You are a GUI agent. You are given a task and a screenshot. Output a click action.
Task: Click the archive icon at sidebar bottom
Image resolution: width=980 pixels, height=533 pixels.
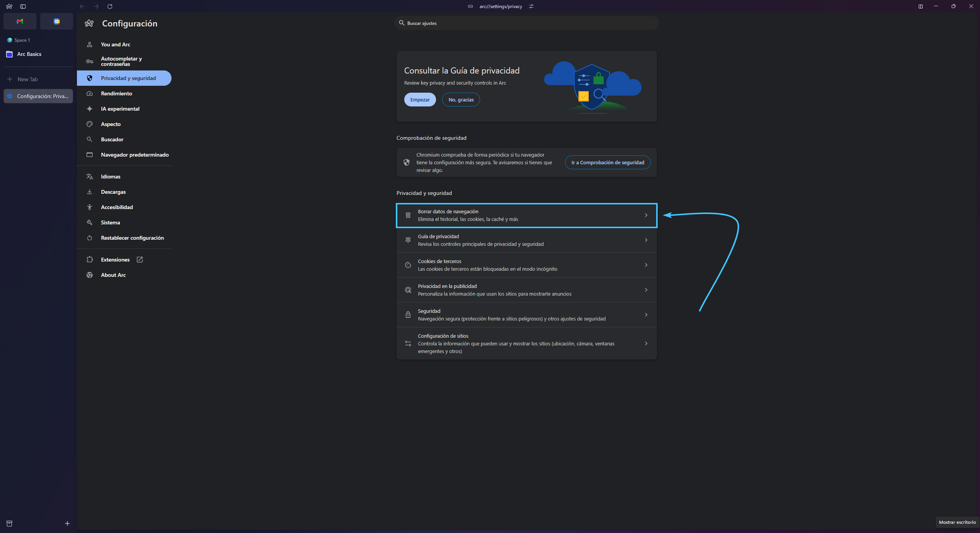[x=10, y=523]
